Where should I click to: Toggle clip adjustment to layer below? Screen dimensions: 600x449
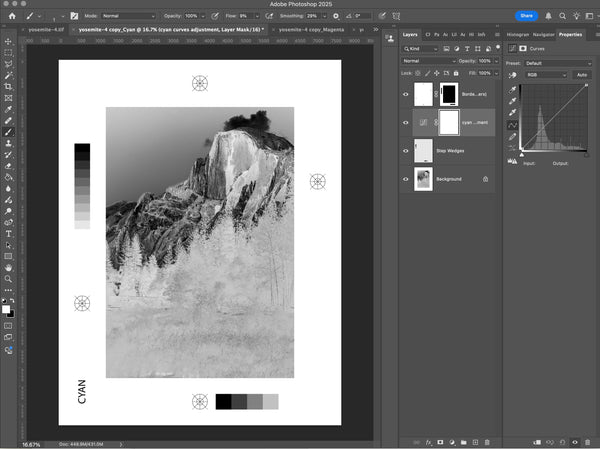pyautogui.click(x=537, y=442)
